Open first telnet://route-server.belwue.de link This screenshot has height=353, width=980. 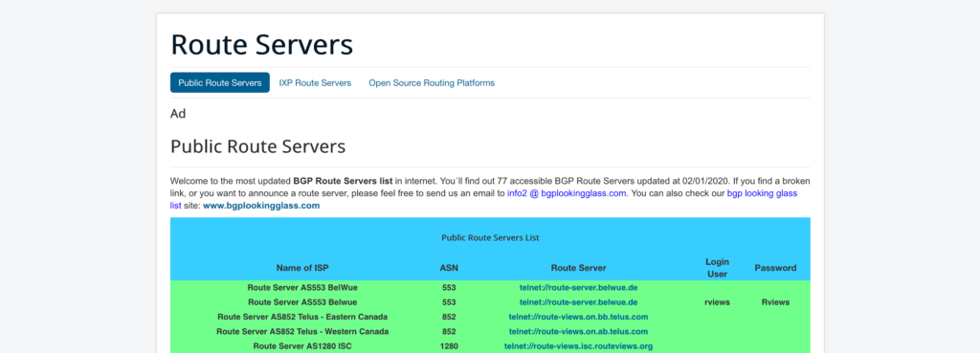578,287
